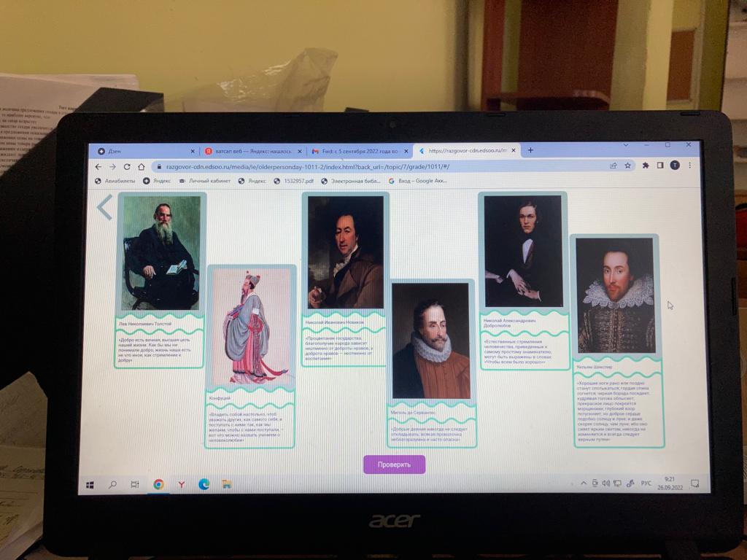Open the network tray icon
This screenshot has height=560, width=747.
tap(617, 483)
